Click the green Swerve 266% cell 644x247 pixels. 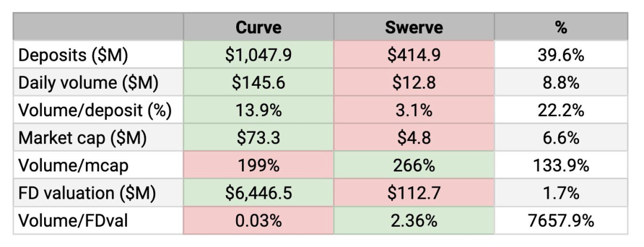[414, 165]
